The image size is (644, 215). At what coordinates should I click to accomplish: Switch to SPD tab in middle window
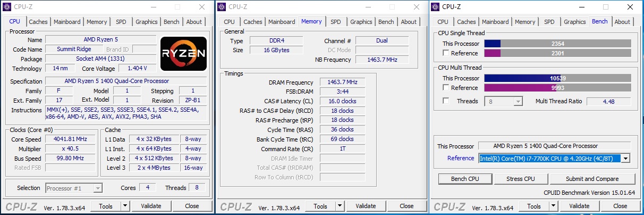point(335,22)
